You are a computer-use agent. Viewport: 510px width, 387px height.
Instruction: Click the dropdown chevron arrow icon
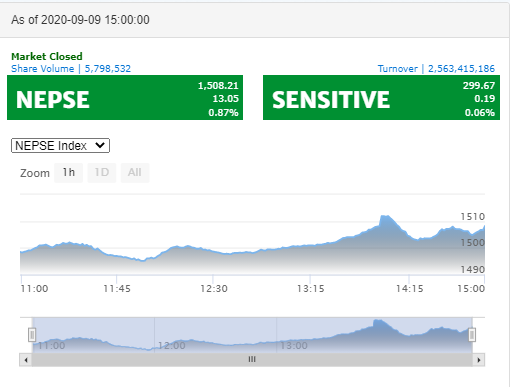click(100, 145)
